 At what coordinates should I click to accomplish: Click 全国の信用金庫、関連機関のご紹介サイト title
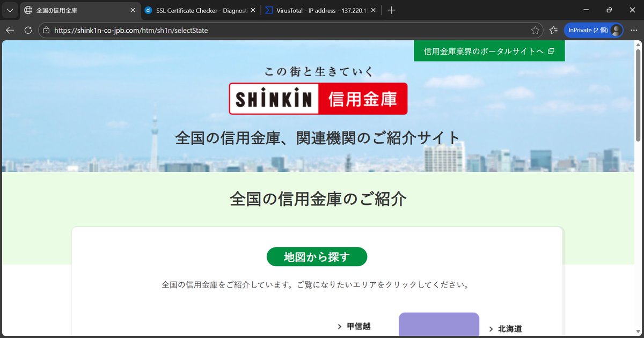pyautogui.click(x=318, y=138)
